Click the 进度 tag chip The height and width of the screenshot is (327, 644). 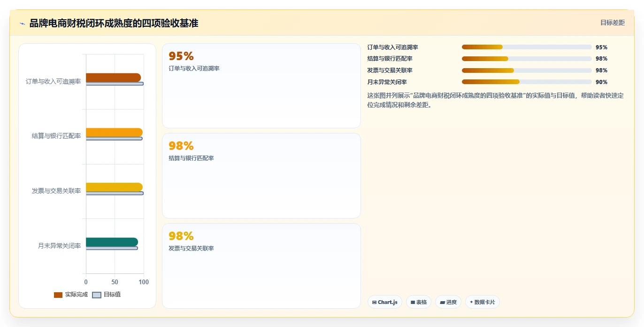[448, 302]
